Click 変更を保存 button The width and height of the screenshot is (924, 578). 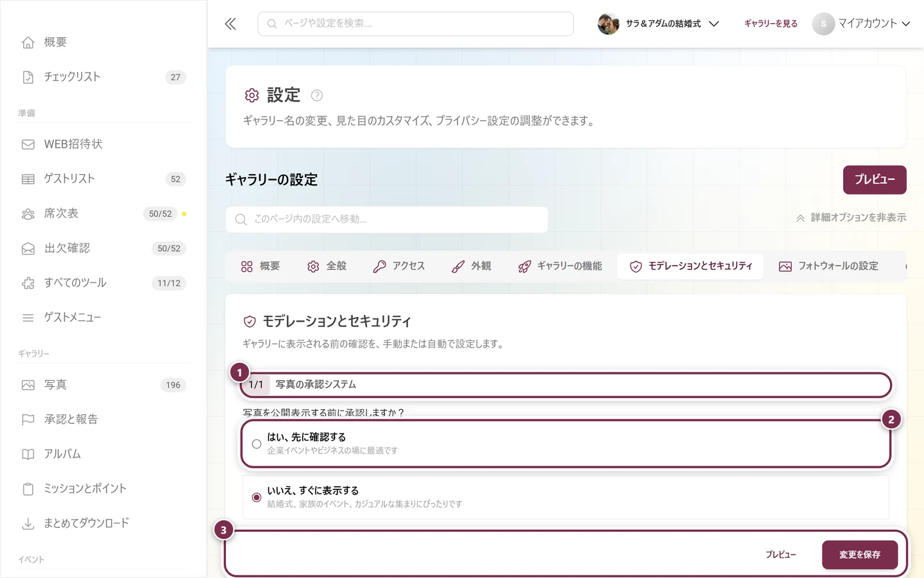[x=860, y=555]
